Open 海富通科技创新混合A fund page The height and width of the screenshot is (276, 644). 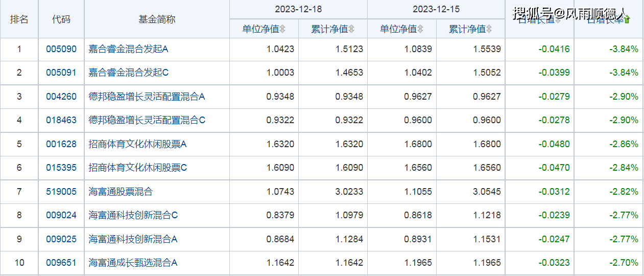pyautogui.click(x=133, y=239)
